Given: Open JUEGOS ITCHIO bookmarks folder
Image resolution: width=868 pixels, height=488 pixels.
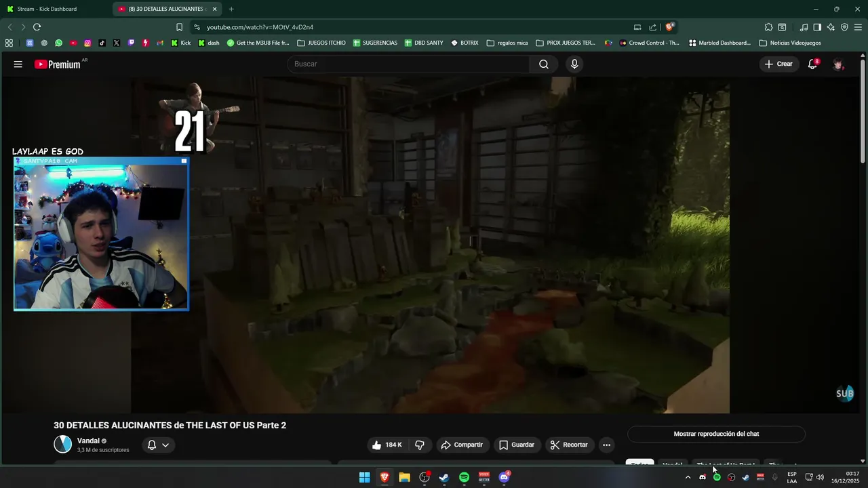Looking at the screenshot, I should [321, 43].
